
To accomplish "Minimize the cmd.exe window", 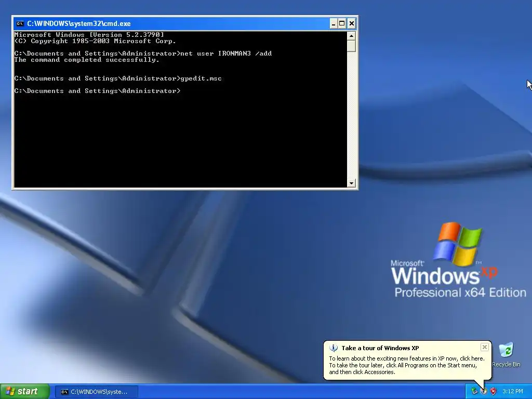I will click(x=333, y=23).
